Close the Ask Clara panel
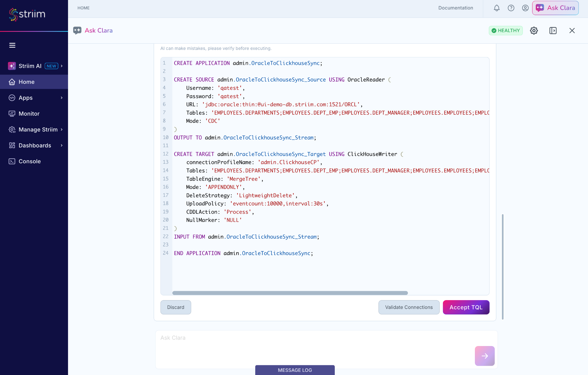Screen dimensions: 588x375 coord(572,30)
